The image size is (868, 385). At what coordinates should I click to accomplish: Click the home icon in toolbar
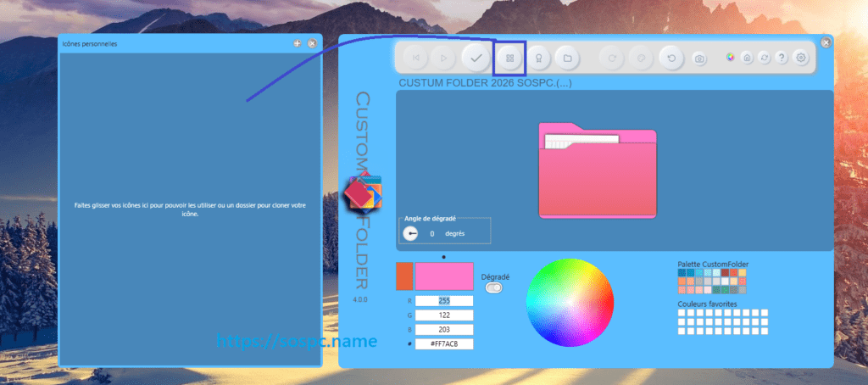click(x=748, y=58)
